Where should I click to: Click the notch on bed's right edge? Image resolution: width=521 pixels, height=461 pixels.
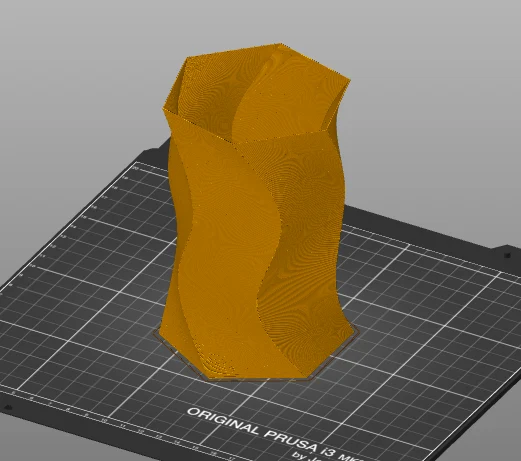point(507,254)
